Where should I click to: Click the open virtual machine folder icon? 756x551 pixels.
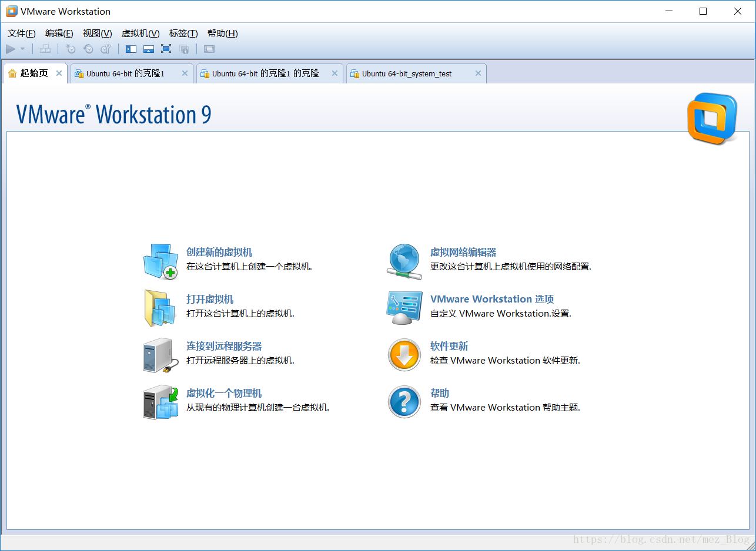(160, 308)
